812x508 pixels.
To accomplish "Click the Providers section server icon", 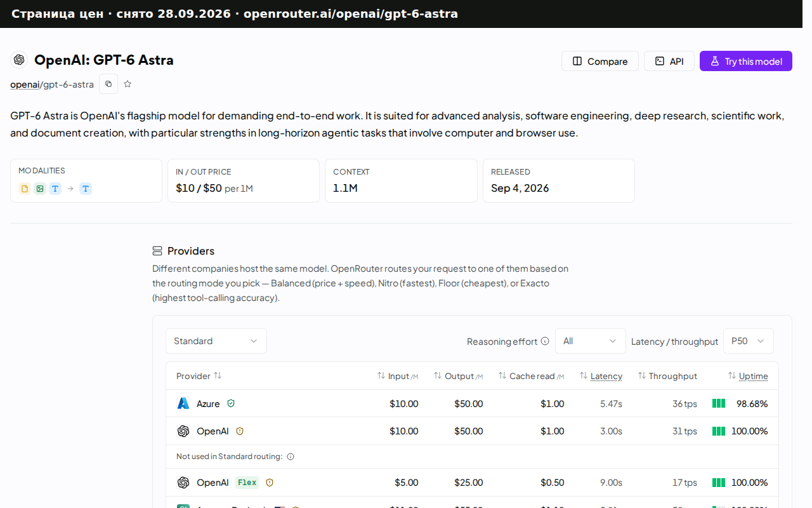I will pos(157,251).
